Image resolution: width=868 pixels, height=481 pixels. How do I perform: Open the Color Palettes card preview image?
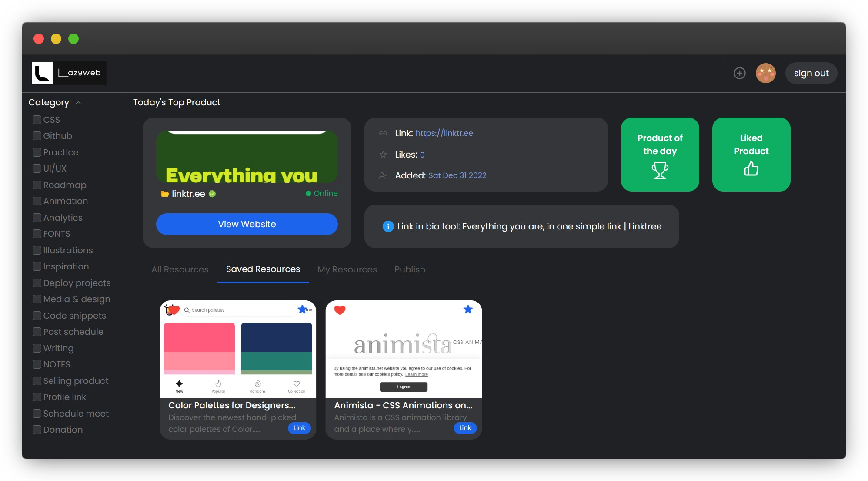tap(238, 349)
